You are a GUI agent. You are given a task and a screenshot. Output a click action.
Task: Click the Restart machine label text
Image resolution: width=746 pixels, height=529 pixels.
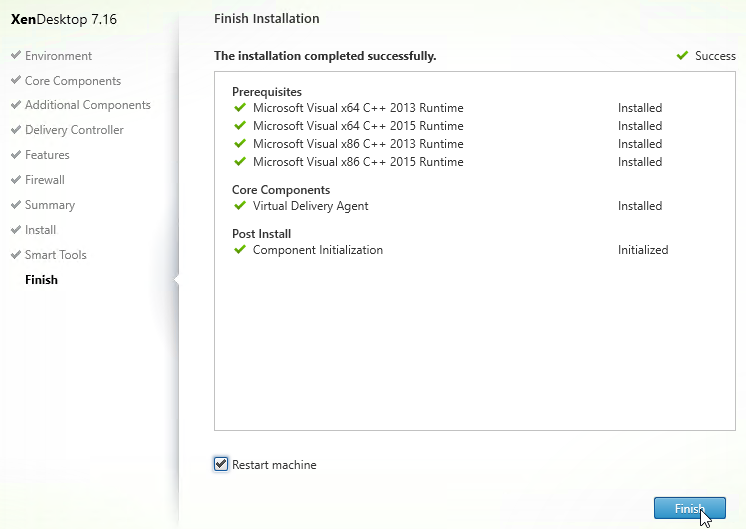(x=274, y=465)
